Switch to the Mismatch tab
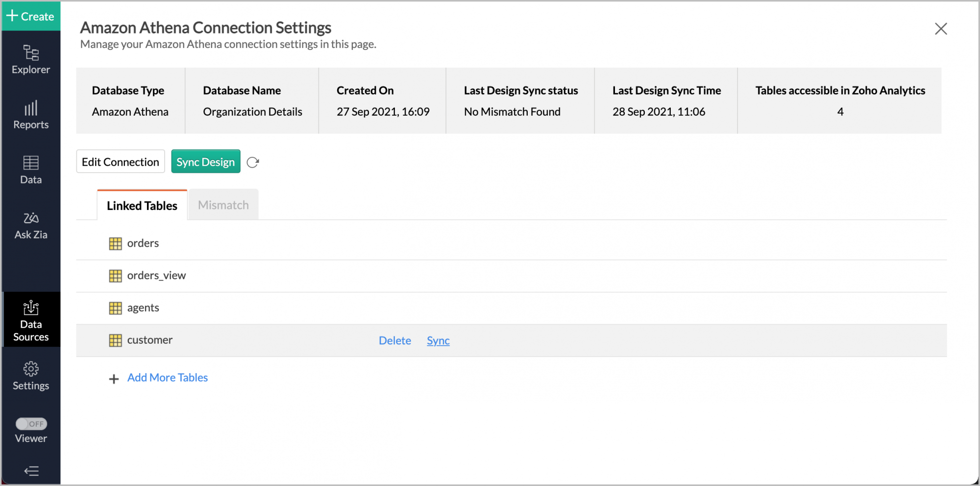Screen dimensions: 980x486 coord(223,205)
